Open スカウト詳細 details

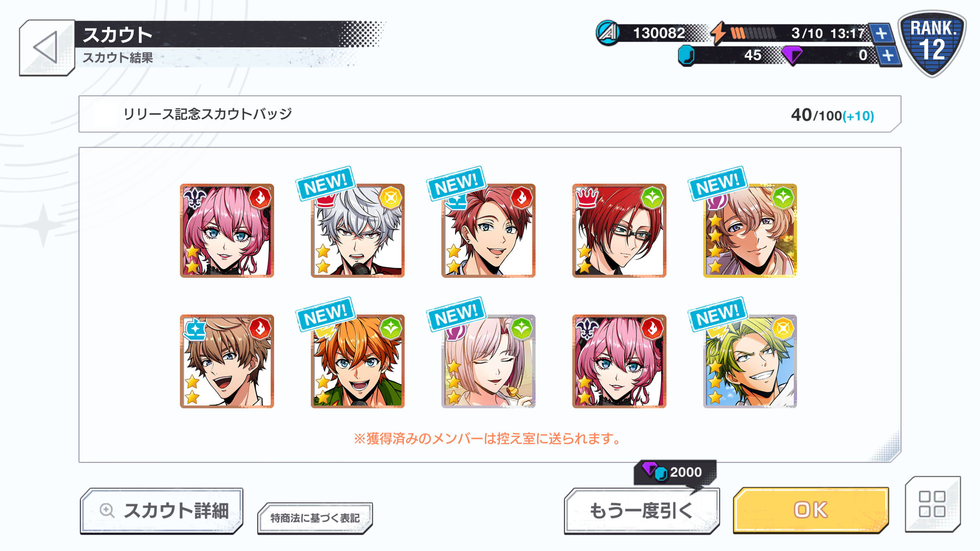tap(162, 510)
